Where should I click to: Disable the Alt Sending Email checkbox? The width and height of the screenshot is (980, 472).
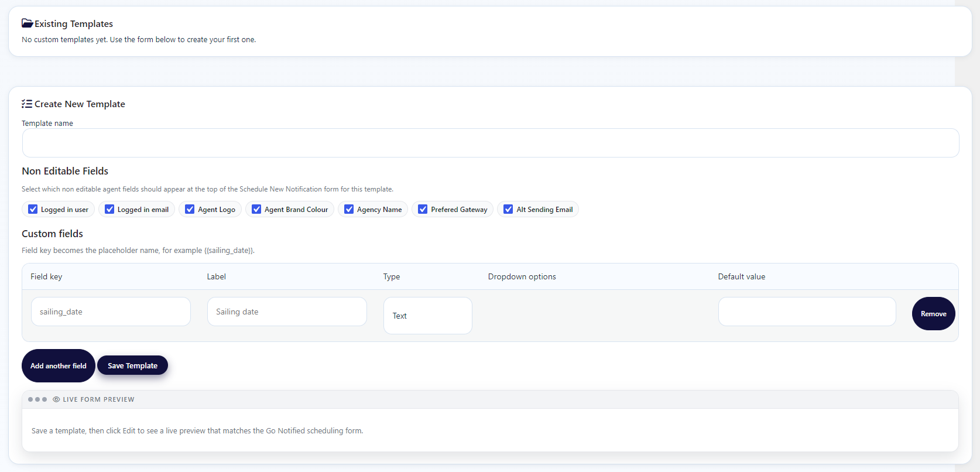(x=508, y=209)
